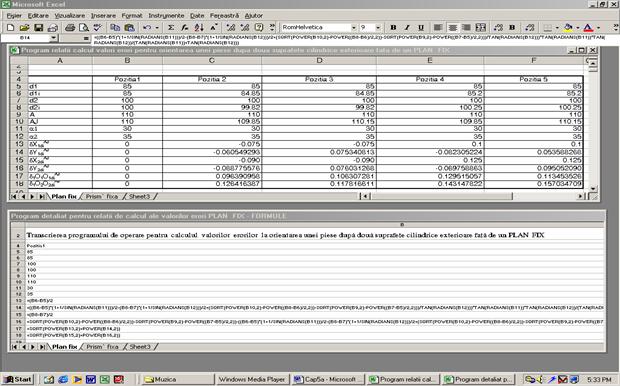Toggle Underline formatting

(421, 27)
